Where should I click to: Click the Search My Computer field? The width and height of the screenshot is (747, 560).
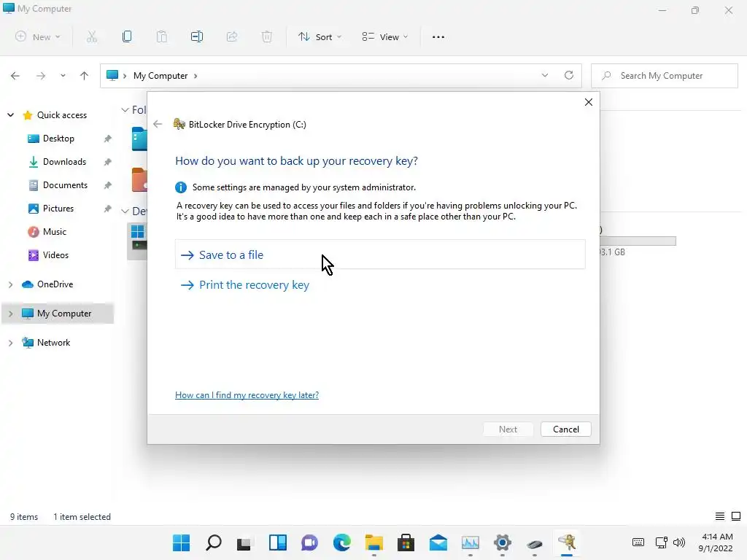[x=664, y=76]
